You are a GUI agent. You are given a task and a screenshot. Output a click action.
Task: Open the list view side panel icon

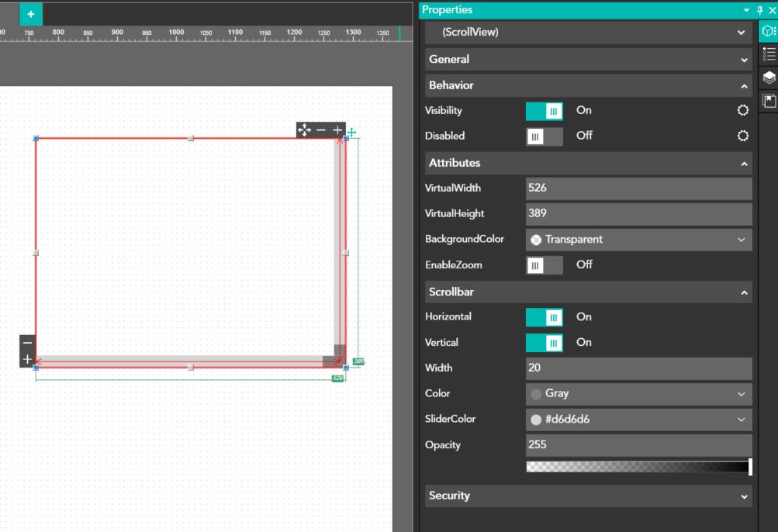pos(768,54)
